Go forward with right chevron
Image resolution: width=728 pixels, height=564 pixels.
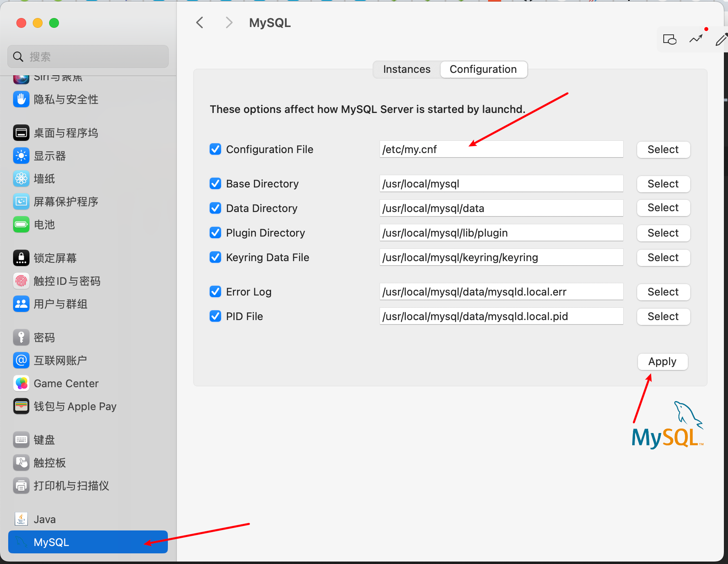(x=229, y=23)
